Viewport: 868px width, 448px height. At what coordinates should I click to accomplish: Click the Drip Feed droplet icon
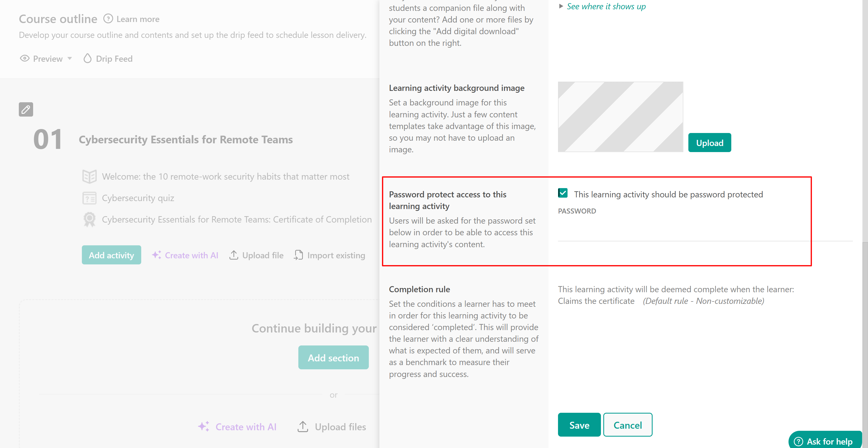point(88,59)
